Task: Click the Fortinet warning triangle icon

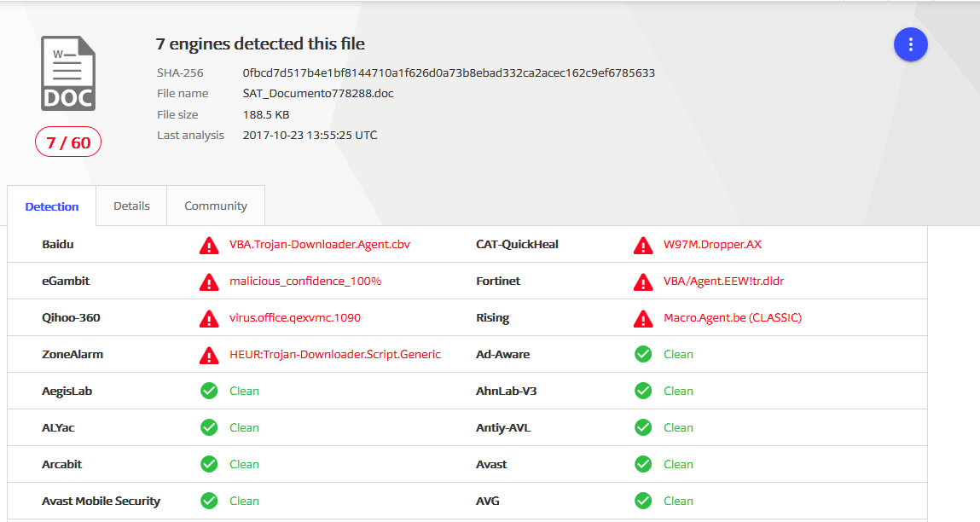Action: click(x=643, y=282)
